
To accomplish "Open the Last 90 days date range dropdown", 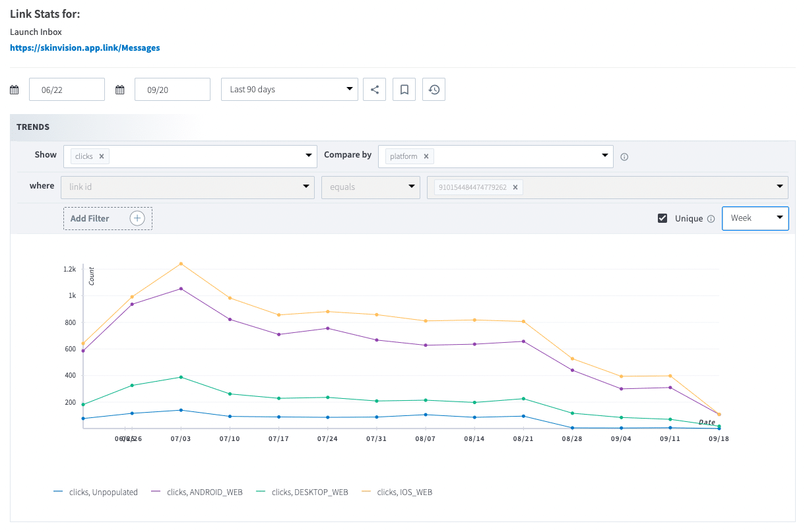I will [x=289, y=89].
